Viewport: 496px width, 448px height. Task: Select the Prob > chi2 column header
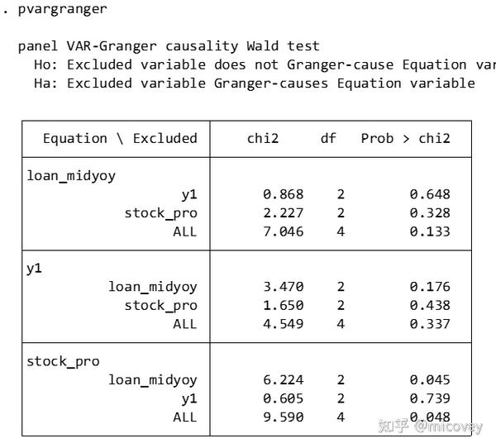coord(405,138)
